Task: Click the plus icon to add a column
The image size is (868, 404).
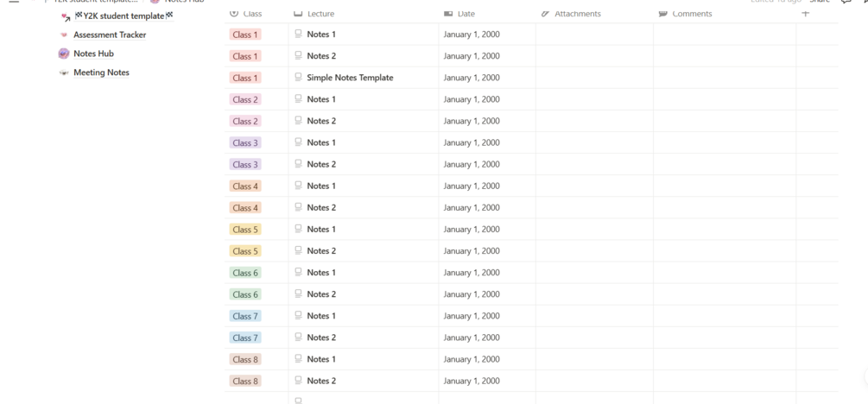Action: click(x=805, y=13)
